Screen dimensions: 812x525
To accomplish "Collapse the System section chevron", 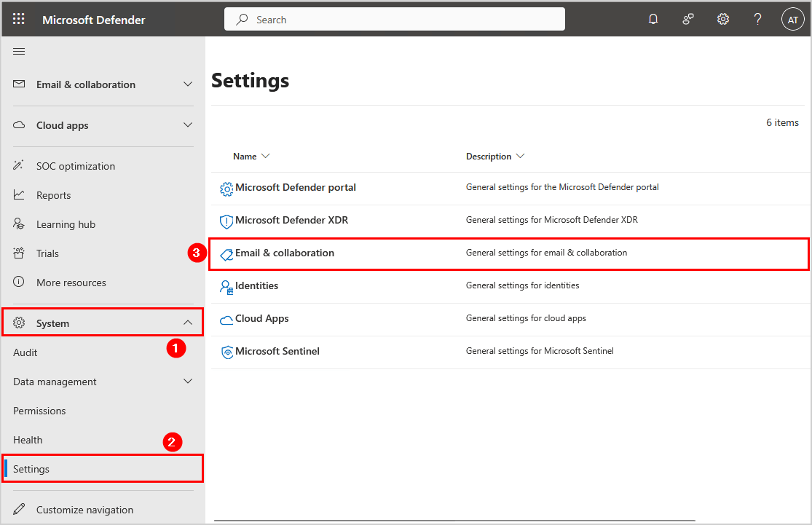I will click(188, 323).
